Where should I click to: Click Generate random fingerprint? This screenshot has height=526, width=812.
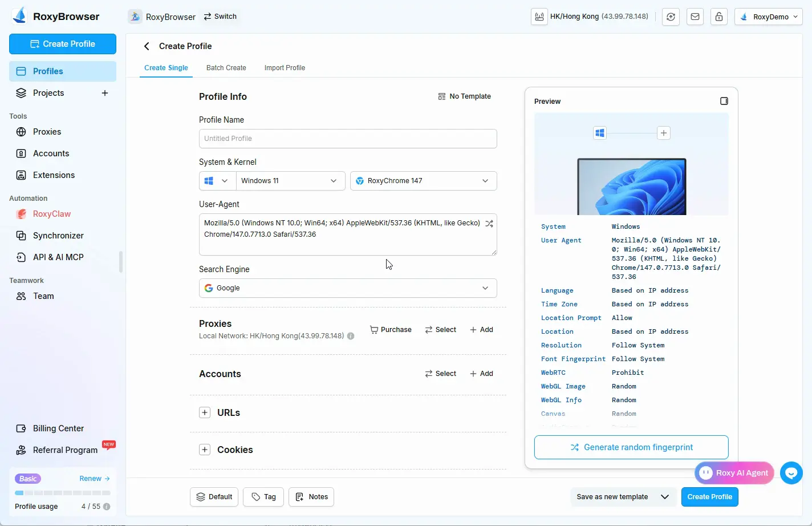point(631,447)
